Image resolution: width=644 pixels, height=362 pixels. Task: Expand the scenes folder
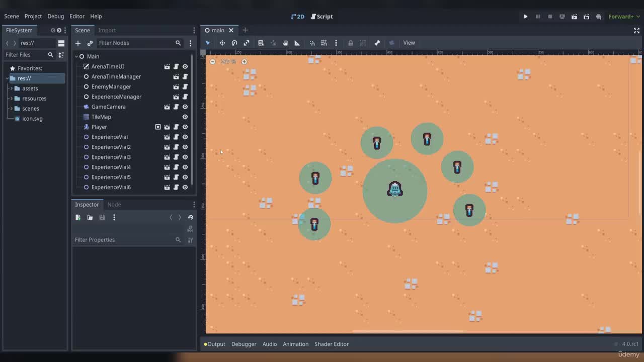11,109
